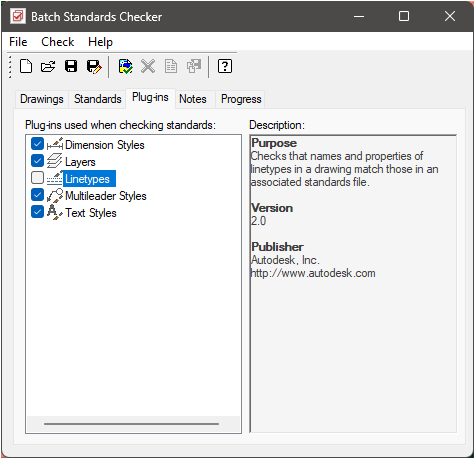Screen dimensions: 475x460
Task: Click the View Report document icon
Action: click(171, 66)
